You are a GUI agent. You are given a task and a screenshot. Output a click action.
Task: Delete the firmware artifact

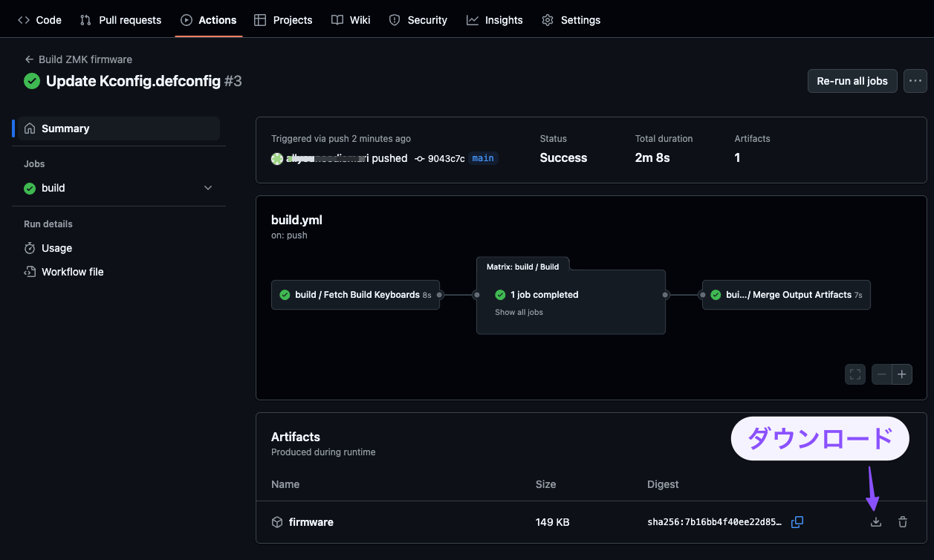click(x=903, y=522)
